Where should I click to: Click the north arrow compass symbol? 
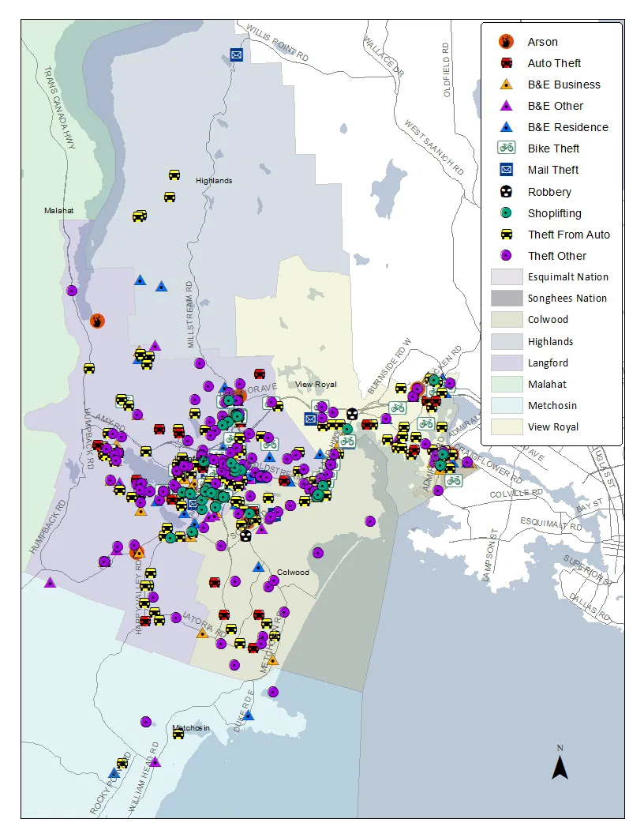[560, 763]
